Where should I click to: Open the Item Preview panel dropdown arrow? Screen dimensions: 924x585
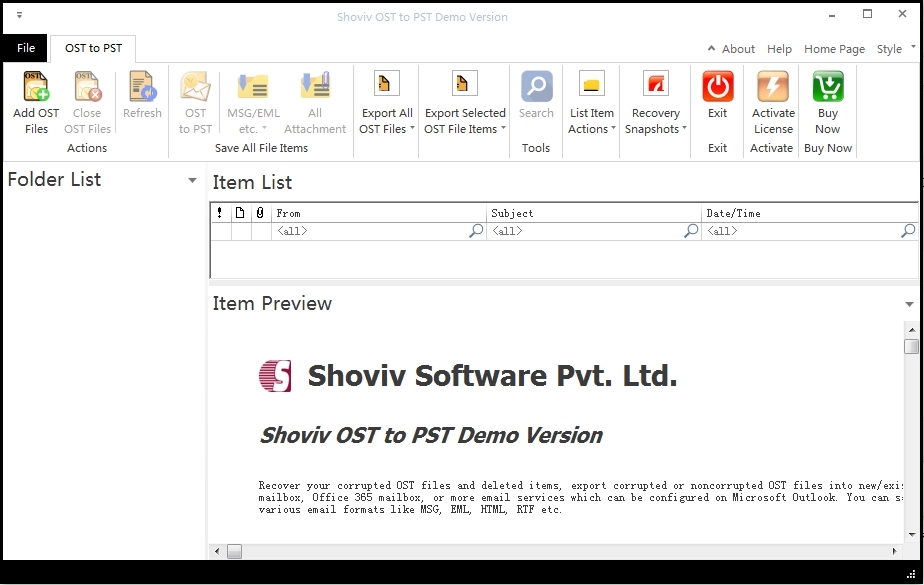coord(909,304)
